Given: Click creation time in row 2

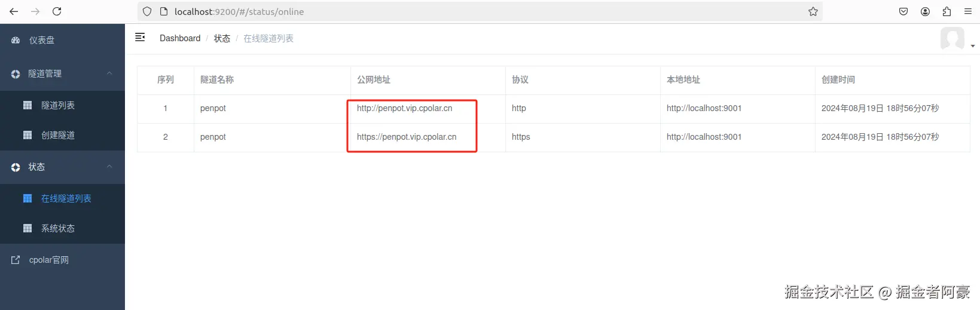Looking at the screenshot, I should [880, 137].
